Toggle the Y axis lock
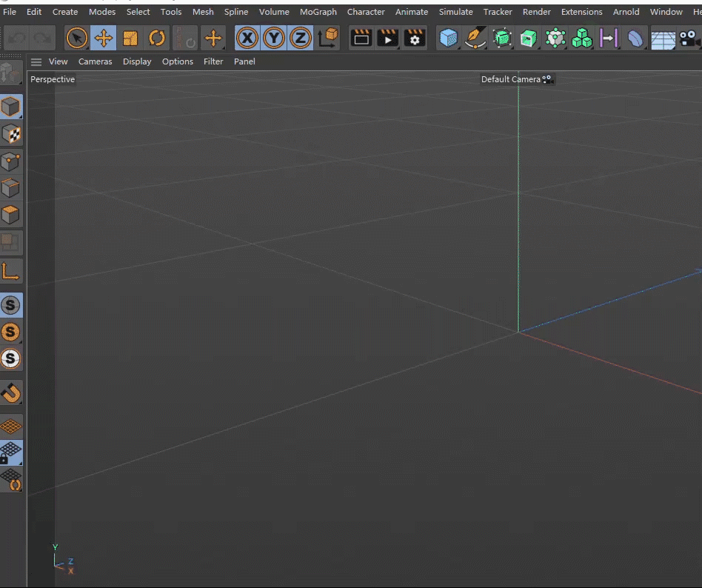The width and height of the screenshot is (702, 588). click(274, 38)
